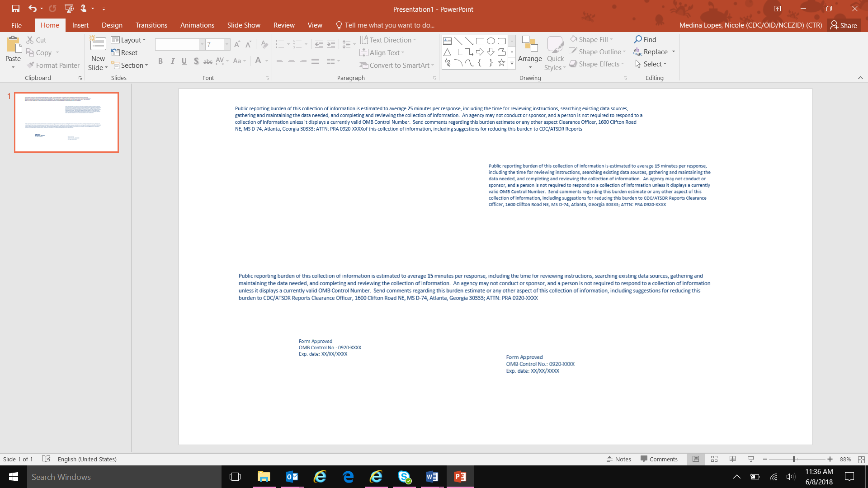Screen dimensions: 868x488
Task: Toggle Bold formatting
Action: tap(160, 61)
